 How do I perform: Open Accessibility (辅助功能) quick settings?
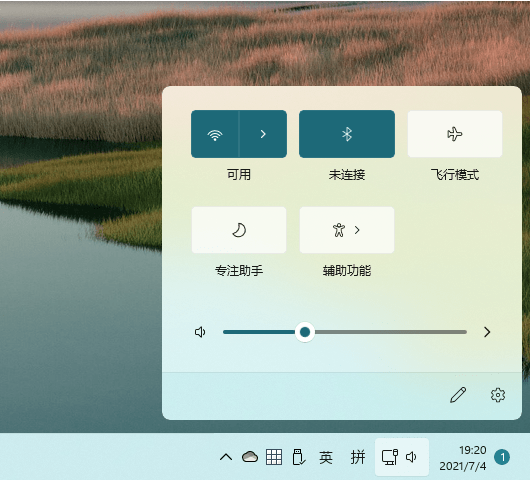(x=347, y=230)
